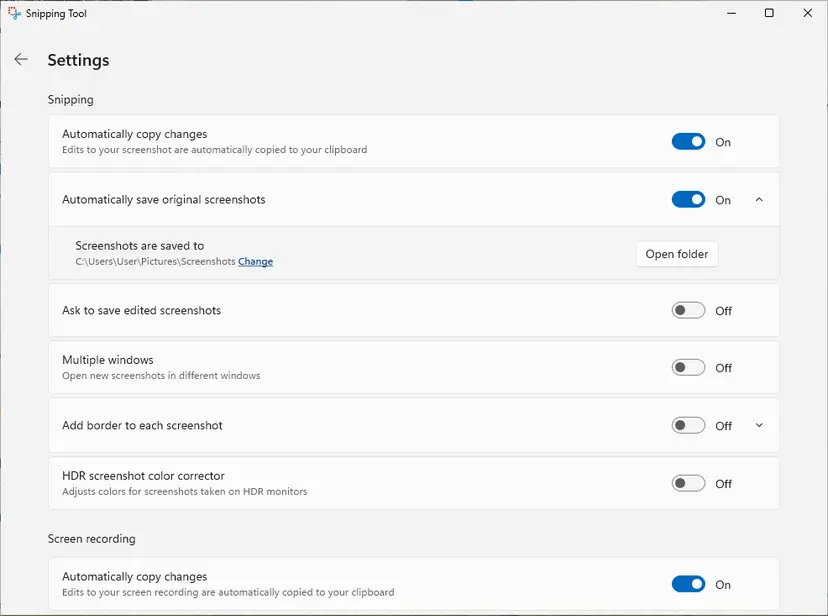Collapse Automatically save original screenshots section
828x616 pixels.
coord(759,200)
